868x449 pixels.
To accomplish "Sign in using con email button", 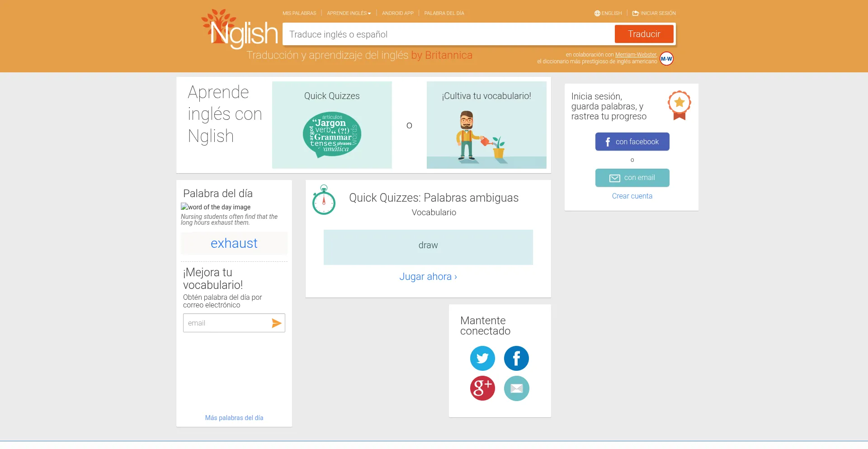I will click(x=632, y=178).
